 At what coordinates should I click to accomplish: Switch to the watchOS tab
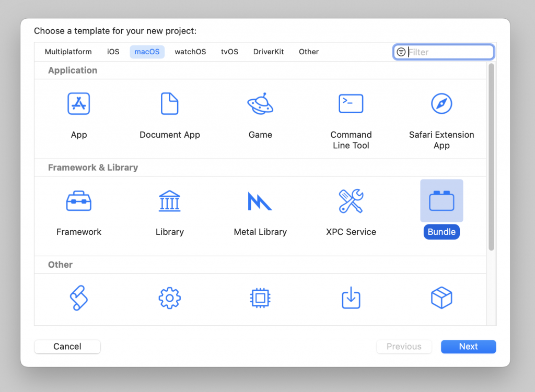pos(190,52)
